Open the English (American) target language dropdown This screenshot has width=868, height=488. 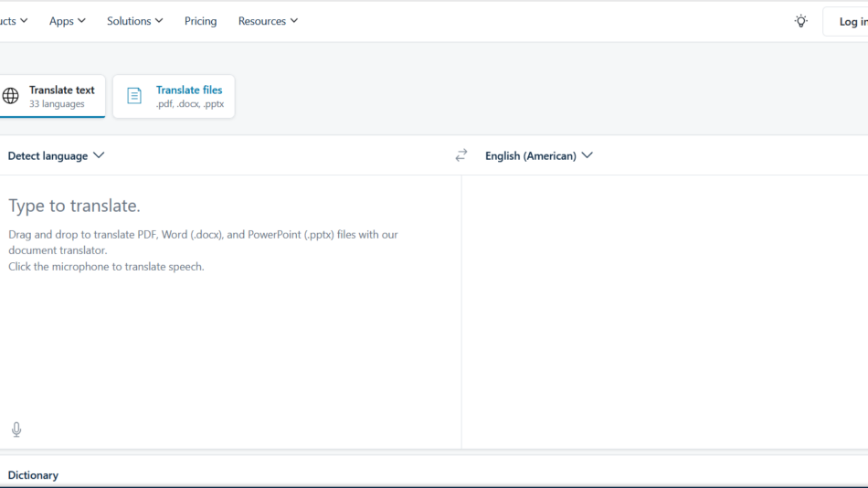coord(539,155)
